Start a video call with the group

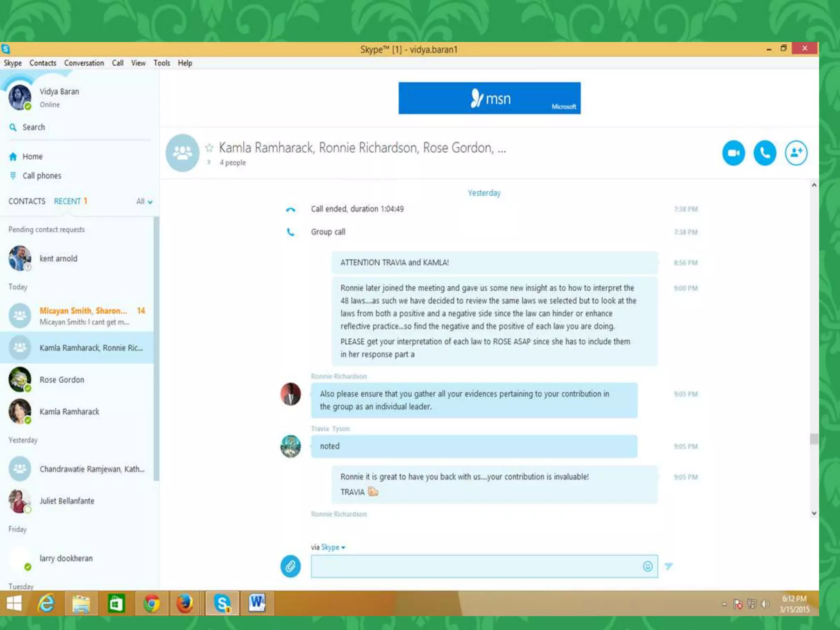(x=733, y=153)
